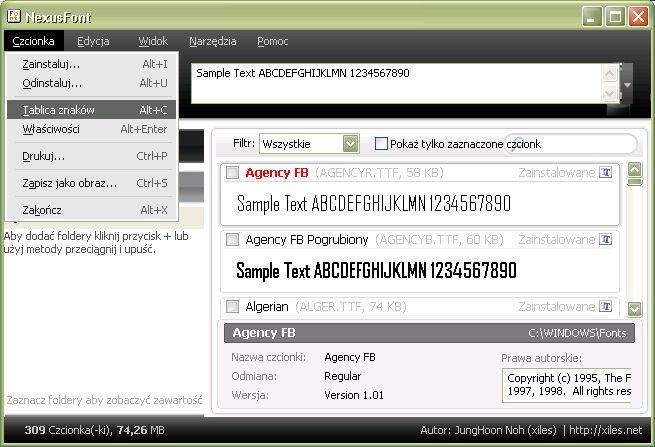Minimize the NexusFont window
Screen dimensions: 655x447
(x=592, y=16)
